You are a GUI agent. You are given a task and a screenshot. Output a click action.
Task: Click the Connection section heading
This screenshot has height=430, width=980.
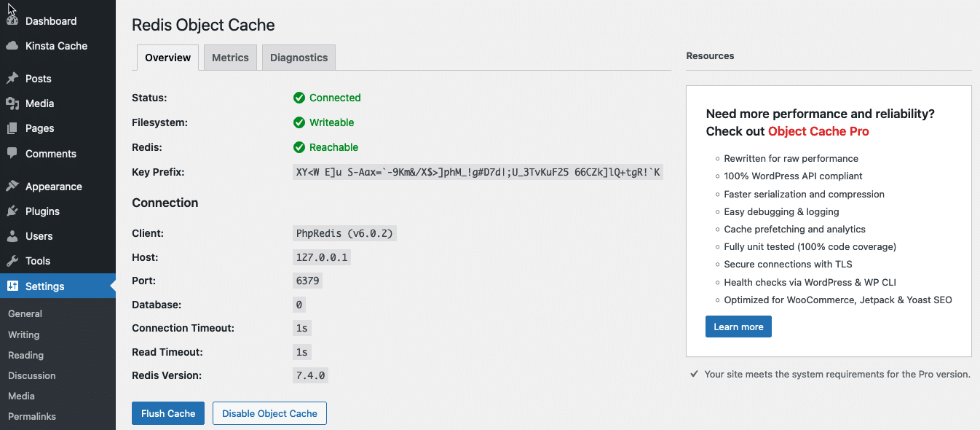point(165,203)
